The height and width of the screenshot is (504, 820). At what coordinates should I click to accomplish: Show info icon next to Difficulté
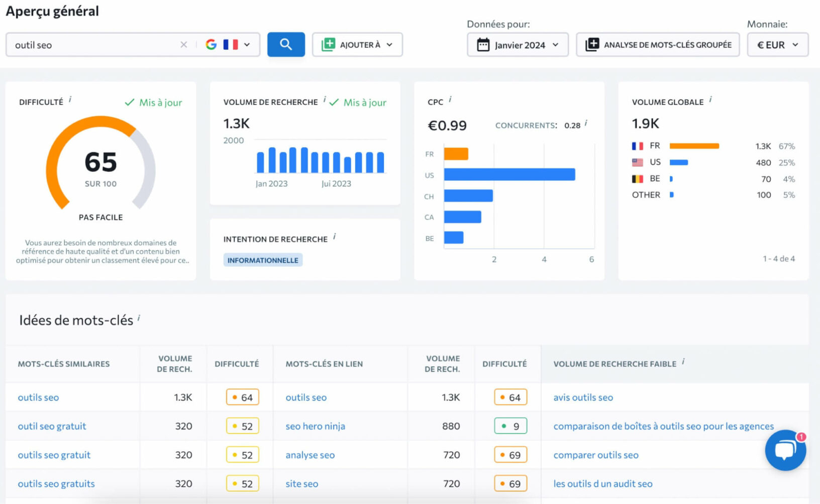click(x=70, y=99)
